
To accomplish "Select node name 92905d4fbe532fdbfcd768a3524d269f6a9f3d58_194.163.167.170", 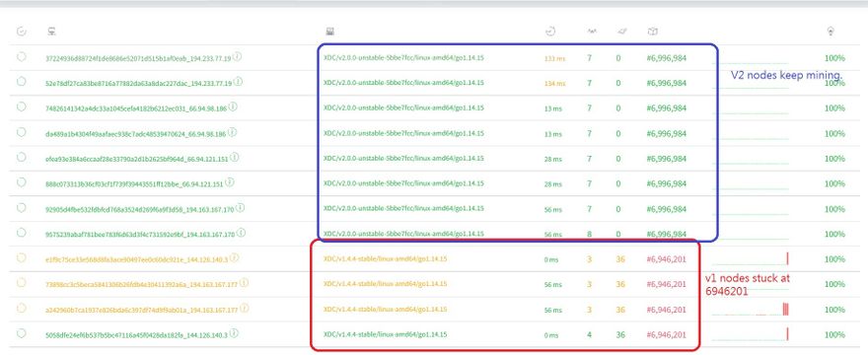I will coord(139,209).
